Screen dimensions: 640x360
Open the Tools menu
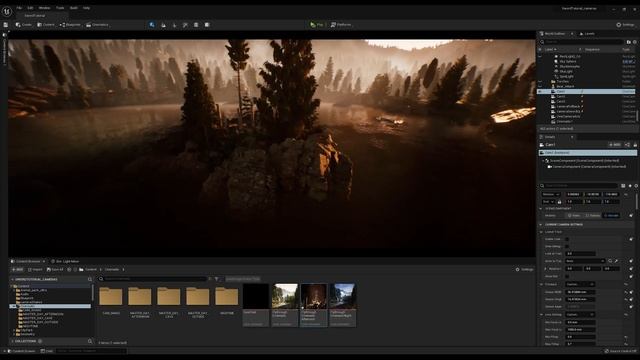click(60, 8)
